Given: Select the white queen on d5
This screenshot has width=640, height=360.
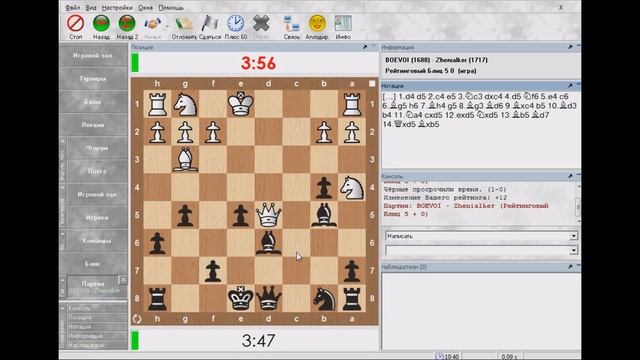Looking at the screenshot, I should (x=268, y=215).
